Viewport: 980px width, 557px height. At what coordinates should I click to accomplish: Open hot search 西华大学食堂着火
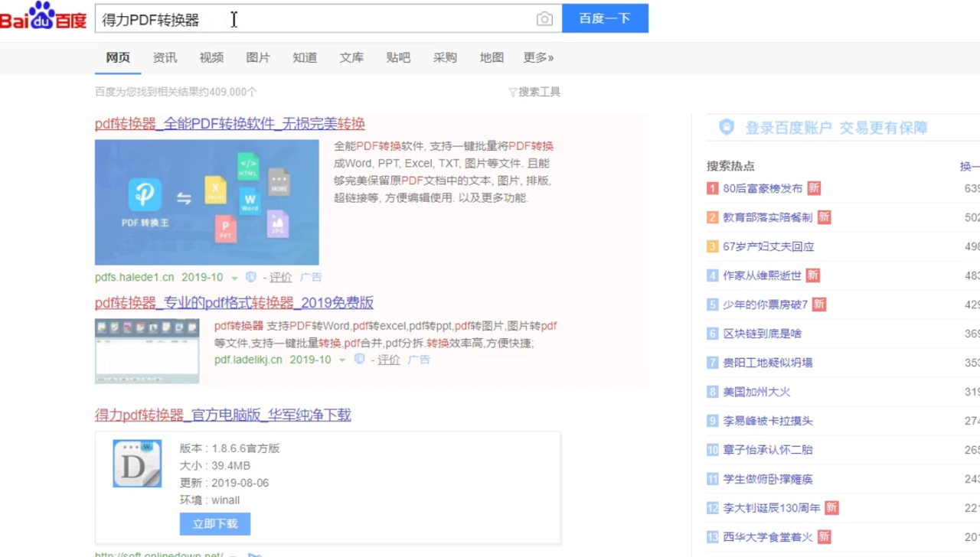pyautogui.click(x=768, y=537)
